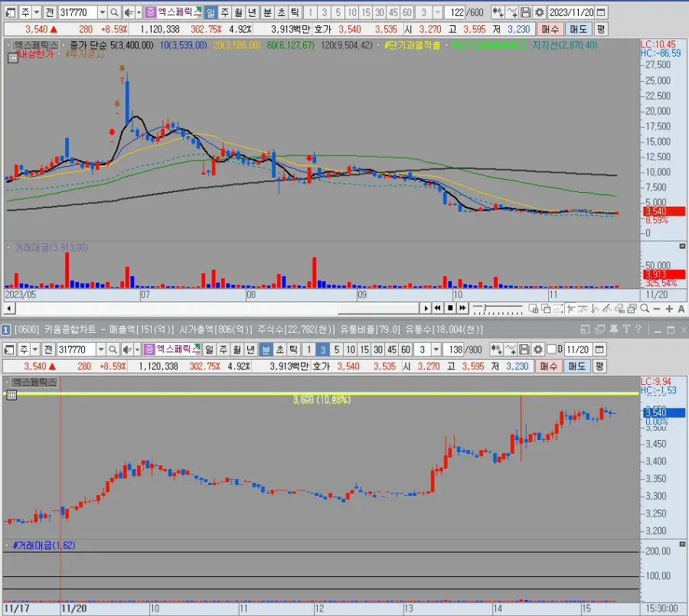Image resolution: width=689 pixels, height=616 pixels.
Task: Open the stock code 317770 dropdown in lower chart
Action: click(101, 349)
